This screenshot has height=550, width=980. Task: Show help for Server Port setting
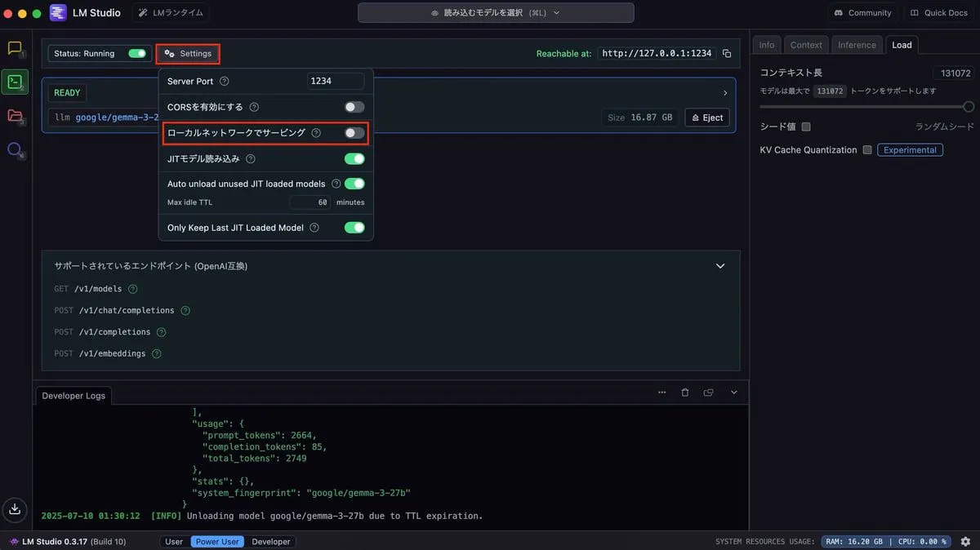coord(225,82)
